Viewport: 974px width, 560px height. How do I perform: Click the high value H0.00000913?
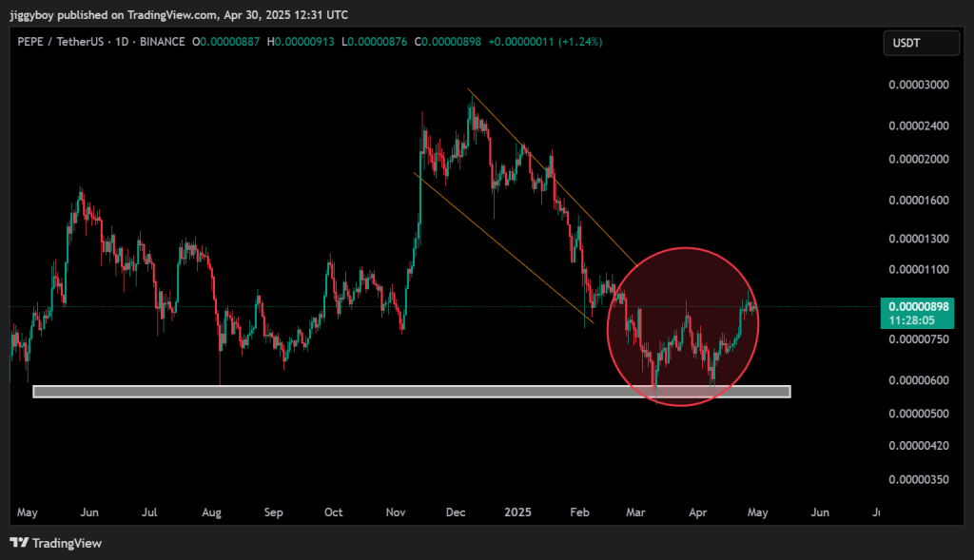tap(301, 42)
